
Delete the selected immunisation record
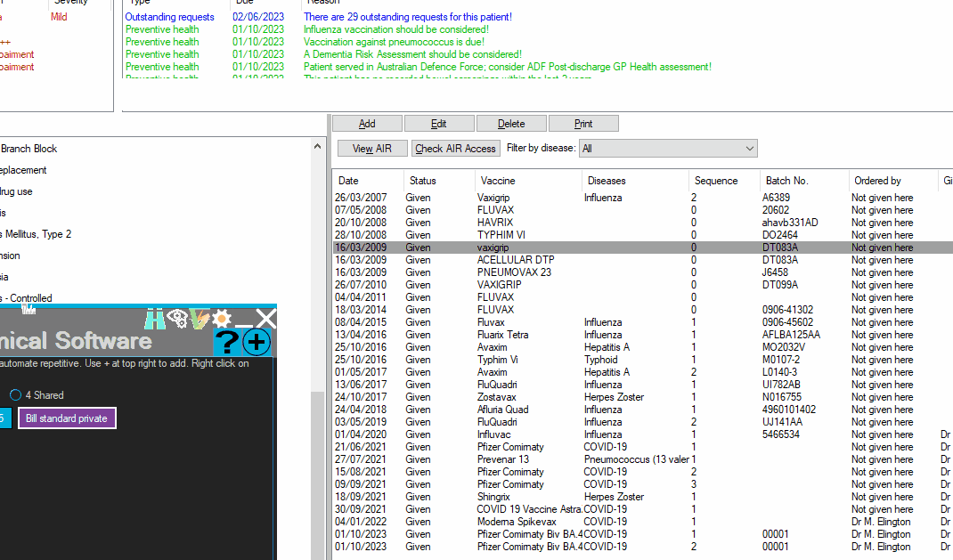click(x=511, y=123)
